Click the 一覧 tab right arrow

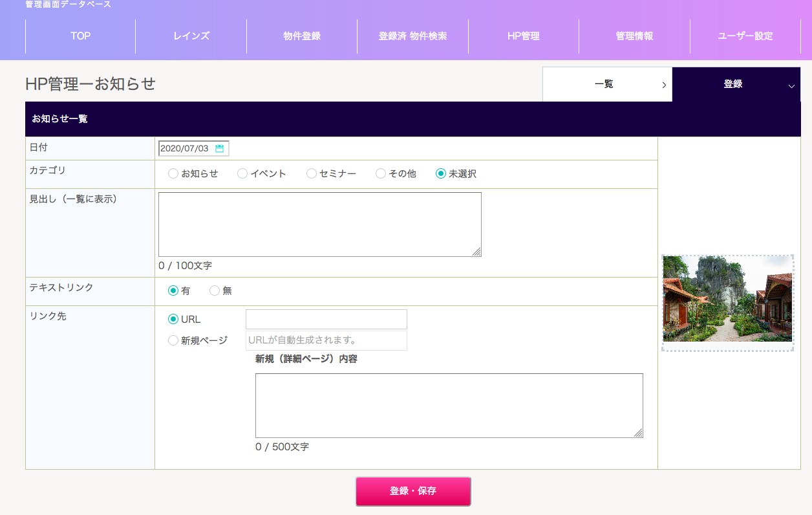click(664, 85)
